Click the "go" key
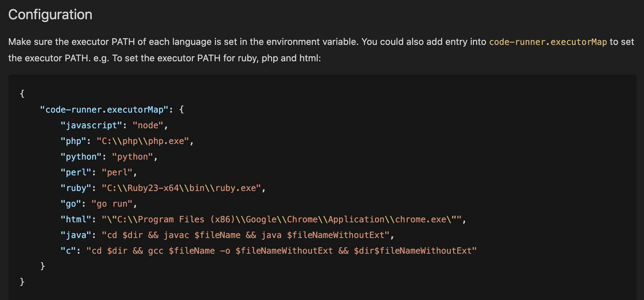 [x=71, y=204]
